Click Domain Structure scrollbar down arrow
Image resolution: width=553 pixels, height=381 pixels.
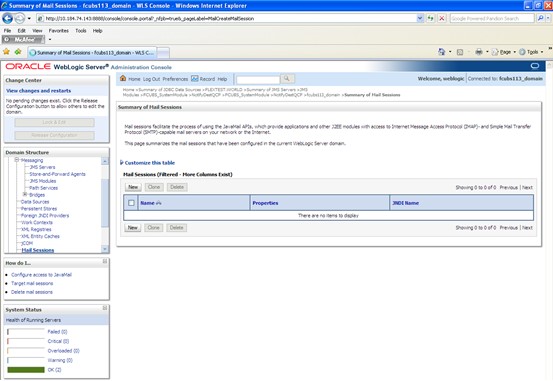(x=105, y=249)
